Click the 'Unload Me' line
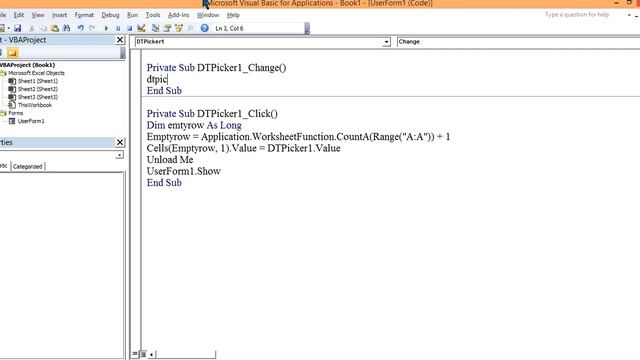The height and width of the screenshot is (360, 640). [x=170, y=159]
